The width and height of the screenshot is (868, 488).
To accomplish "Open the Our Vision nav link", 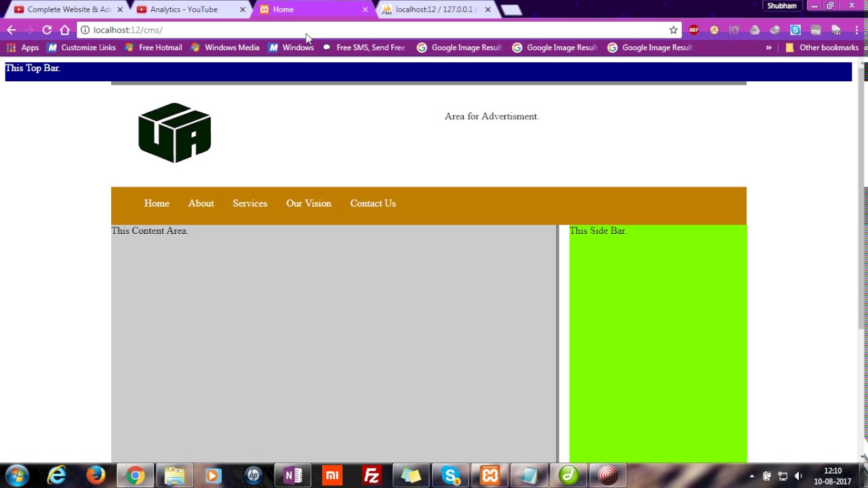I will point(309,203).
